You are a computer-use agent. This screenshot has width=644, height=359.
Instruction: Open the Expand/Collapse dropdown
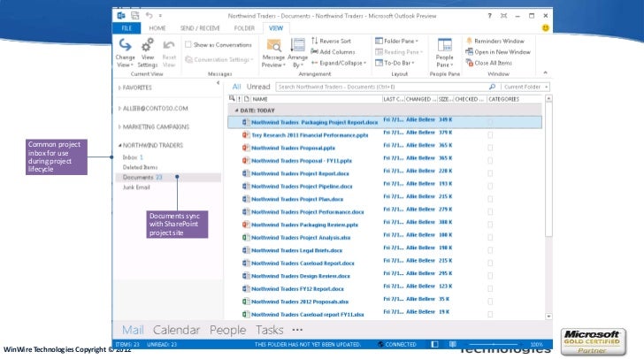pyautogui.click(x=339, y=63)
